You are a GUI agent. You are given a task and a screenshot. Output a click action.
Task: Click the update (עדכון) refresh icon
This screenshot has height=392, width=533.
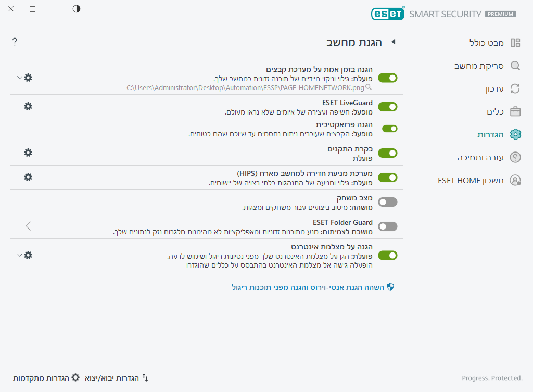[x=515, y=88]
